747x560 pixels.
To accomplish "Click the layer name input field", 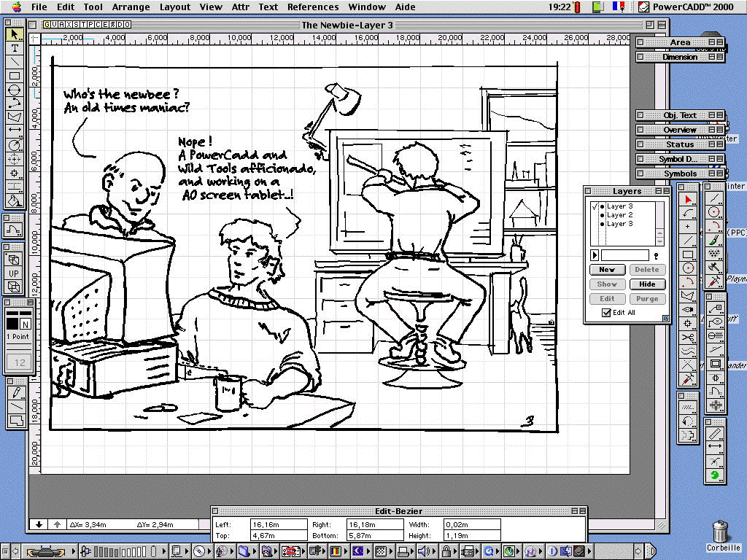I will [x=624, y=255].
